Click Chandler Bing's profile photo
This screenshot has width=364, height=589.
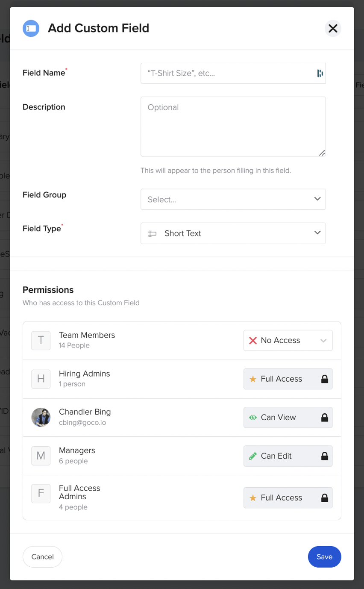point(41,417)
